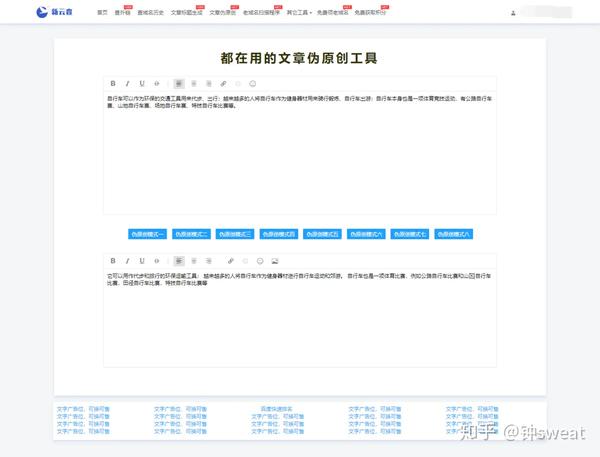
Task: Select align-right in the lower editor toolbar
Action: coord(209,261)
